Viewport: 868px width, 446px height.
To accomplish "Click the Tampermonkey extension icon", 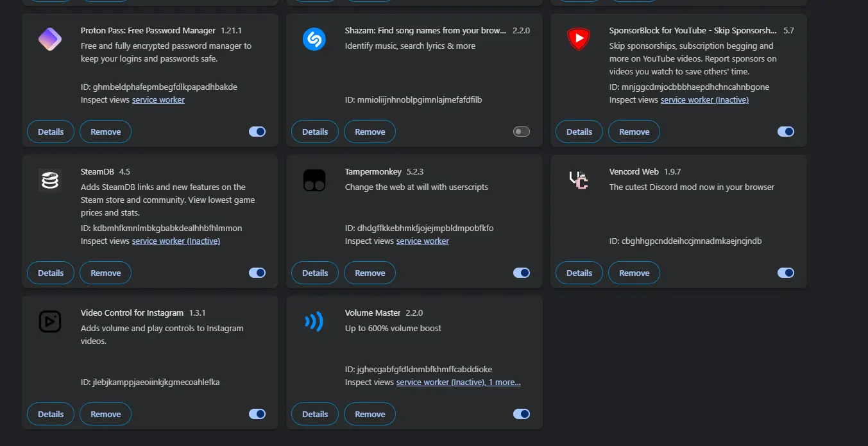I will click(x=314, y=181).
